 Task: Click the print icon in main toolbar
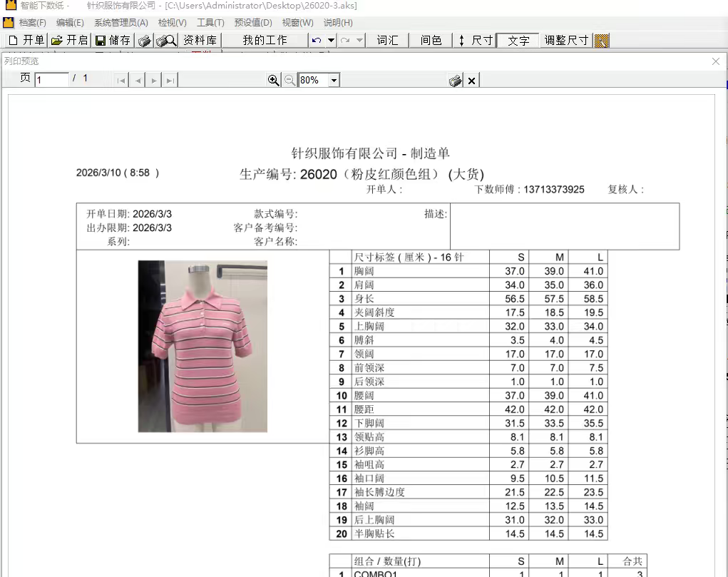144,41
